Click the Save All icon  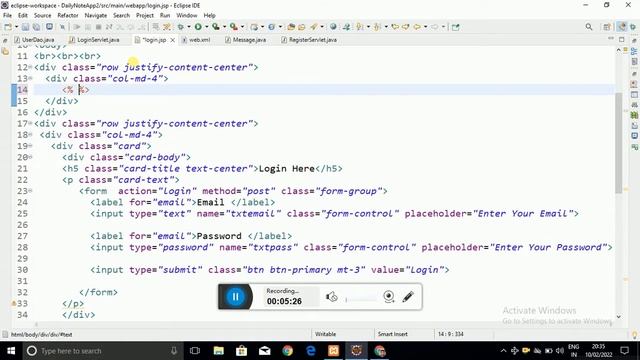tap(36, 27)
